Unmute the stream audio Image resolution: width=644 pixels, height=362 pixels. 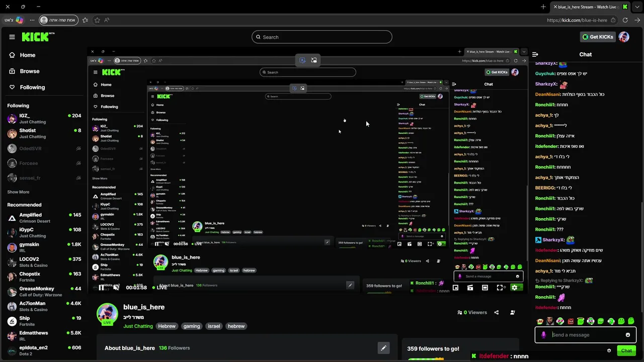click(116, 288)
